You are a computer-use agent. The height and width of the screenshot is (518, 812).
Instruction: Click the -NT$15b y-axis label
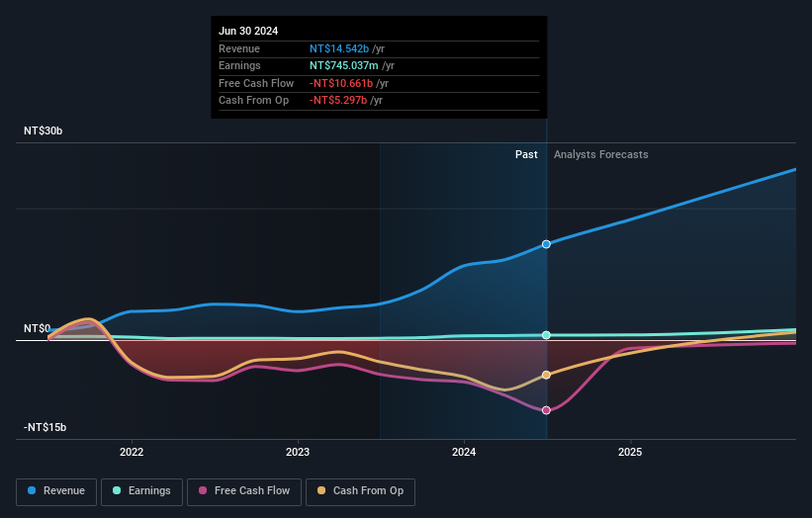[45, 427]
